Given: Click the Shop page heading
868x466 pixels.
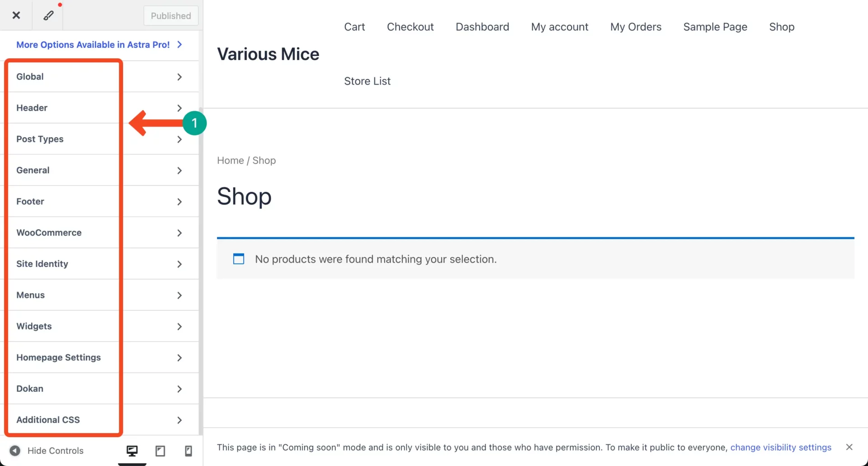Looking at the screenshot, I should tap(244, 196).
